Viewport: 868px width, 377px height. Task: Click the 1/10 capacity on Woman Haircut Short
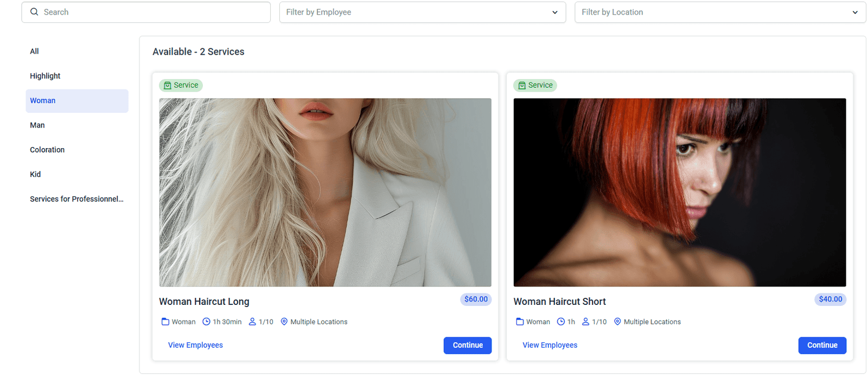click(x=599, y=322)
